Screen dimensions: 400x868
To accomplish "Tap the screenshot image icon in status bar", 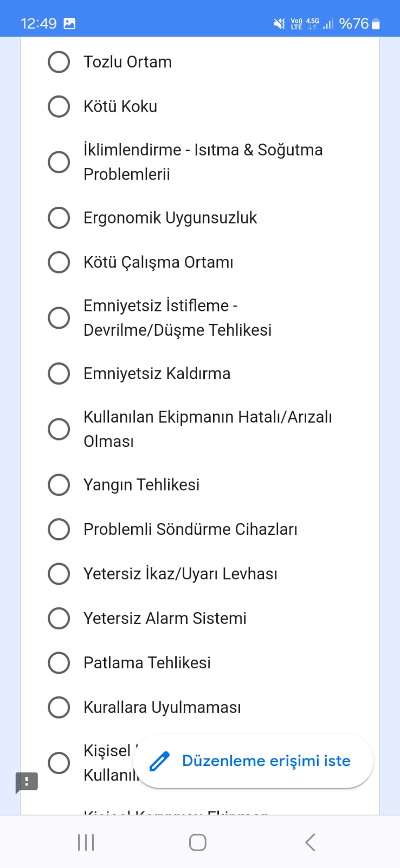I will [69, 23].
